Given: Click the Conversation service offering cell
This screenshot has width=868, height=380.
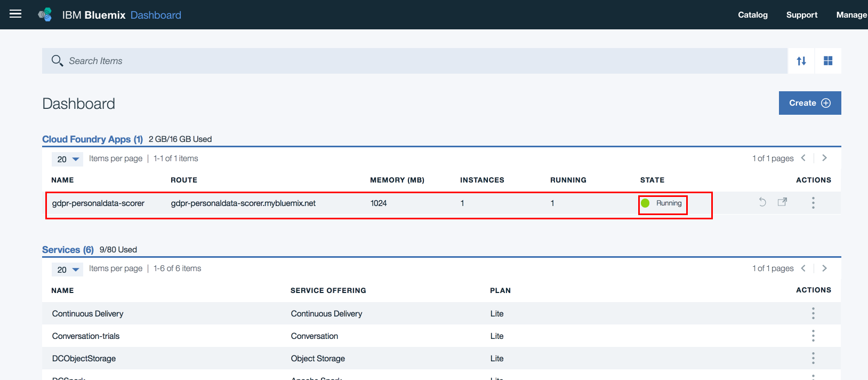Looking at the screenshot, I should (315, 336).
